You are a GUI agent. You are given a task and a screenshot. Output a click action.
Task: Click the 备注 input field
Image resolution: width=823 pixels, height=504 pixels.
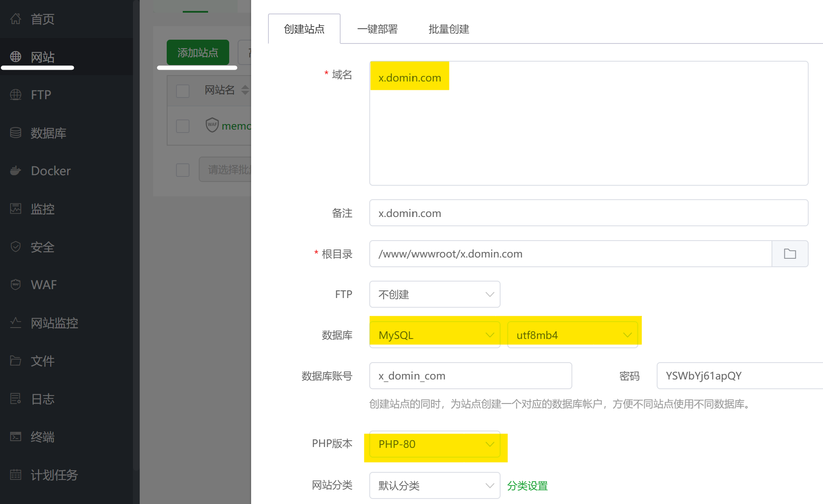pyautogui.click(x=589, y=213)
